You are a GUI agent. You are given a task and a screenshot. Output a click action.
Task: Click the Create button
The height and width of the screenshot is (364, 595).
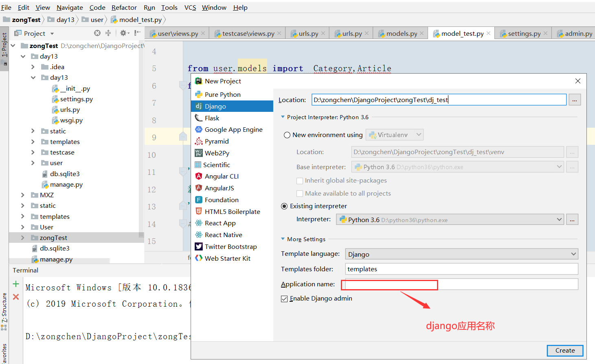click(x=565, y=351)
